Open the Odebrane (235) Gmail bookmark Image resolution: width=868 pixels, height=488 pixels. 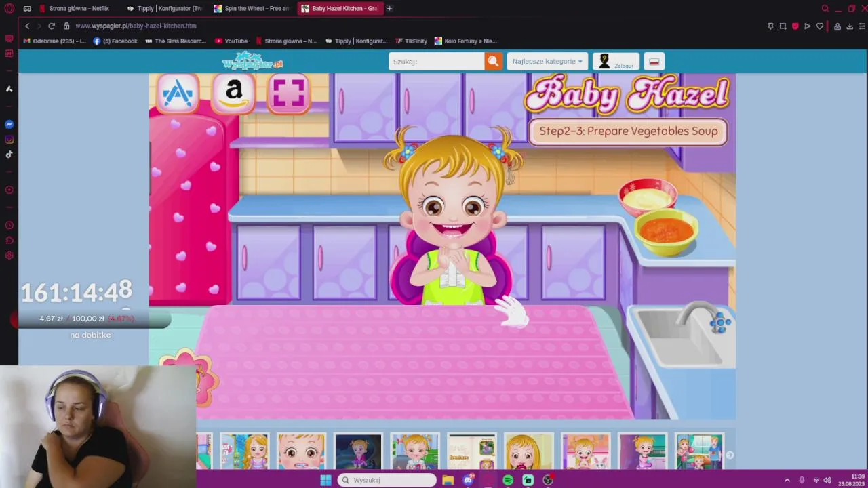54,41
